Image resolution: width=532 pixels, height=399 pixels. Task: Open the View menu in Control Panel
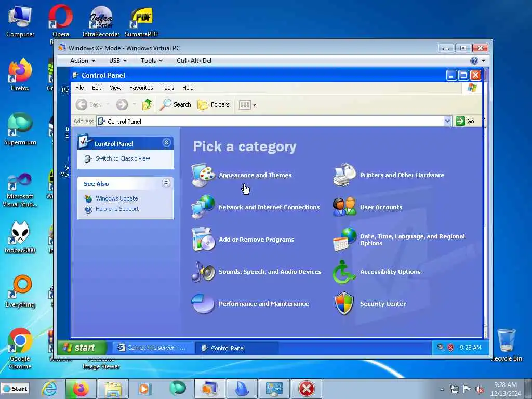(115, 88)
